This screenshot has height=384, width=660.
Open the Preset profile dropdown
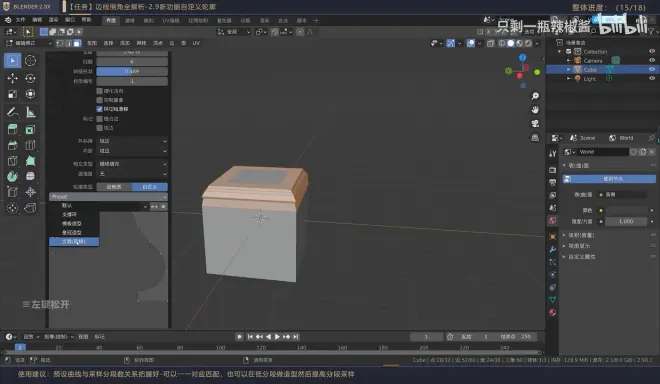[x=109, y=197]
